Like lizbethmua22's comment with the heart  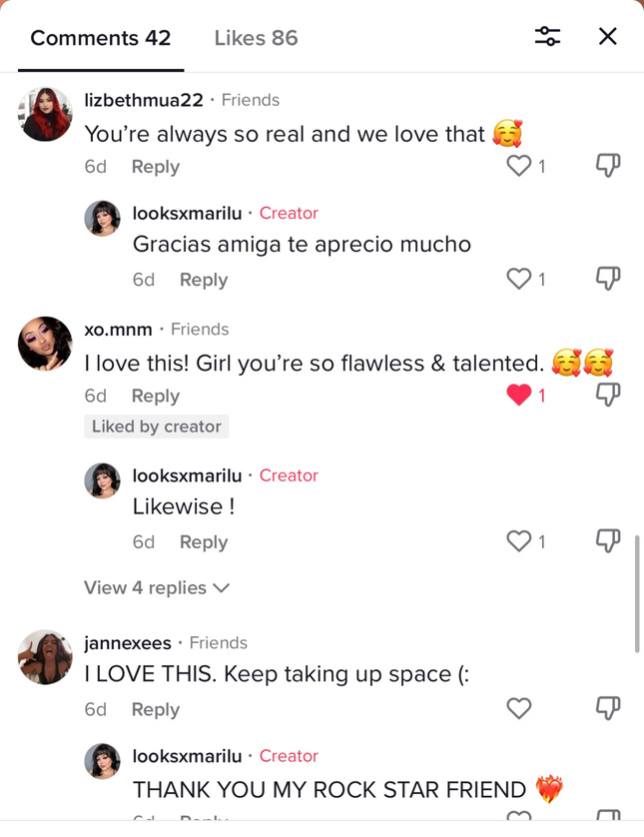pyautogui.click(x=519, y=166)
